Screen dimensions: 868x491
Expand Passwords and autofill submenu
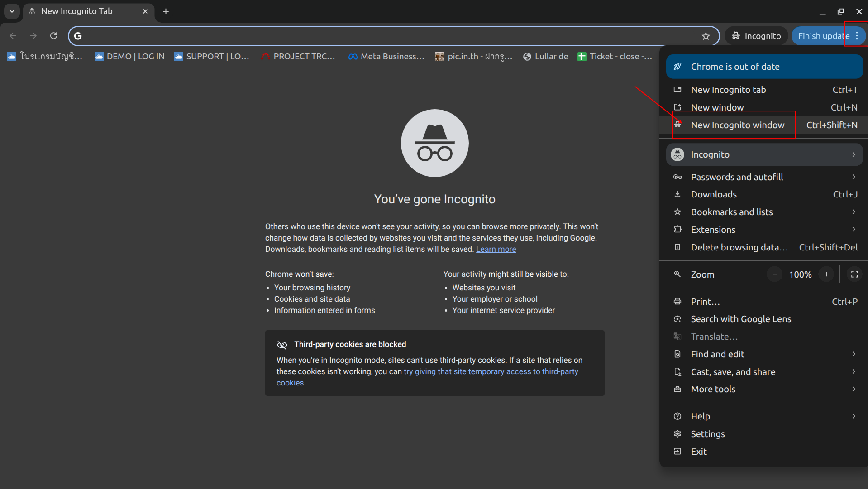pyautogui.click(x=765, y=177)
